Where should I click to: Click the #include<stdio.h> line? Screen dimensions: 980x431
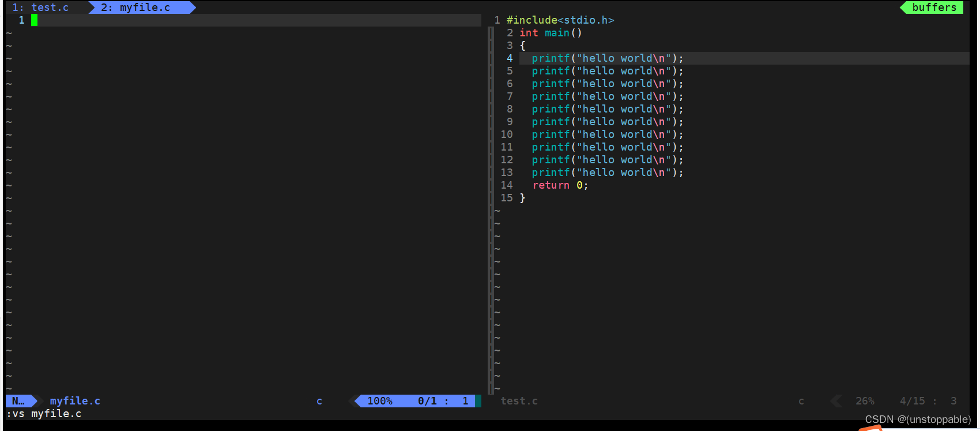560,20
